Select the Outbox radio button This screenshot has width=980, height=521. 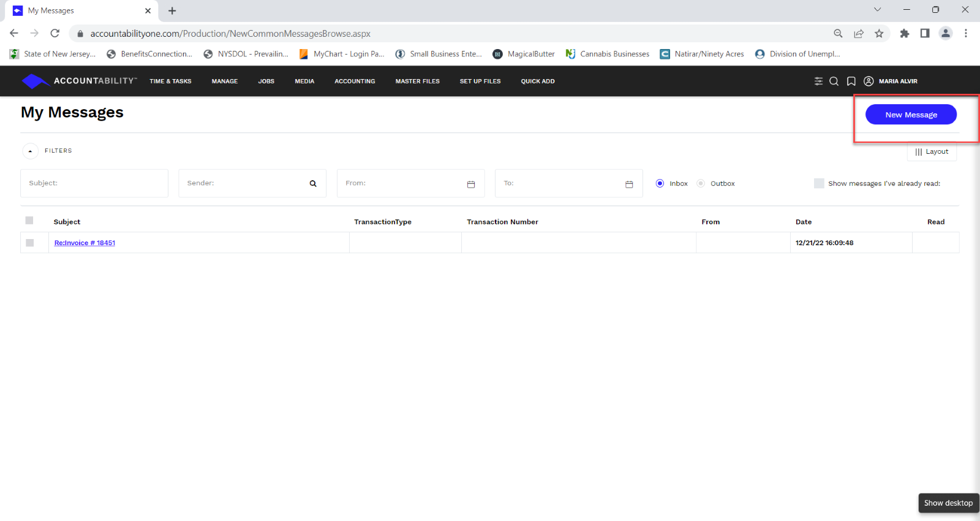point(701,183)
